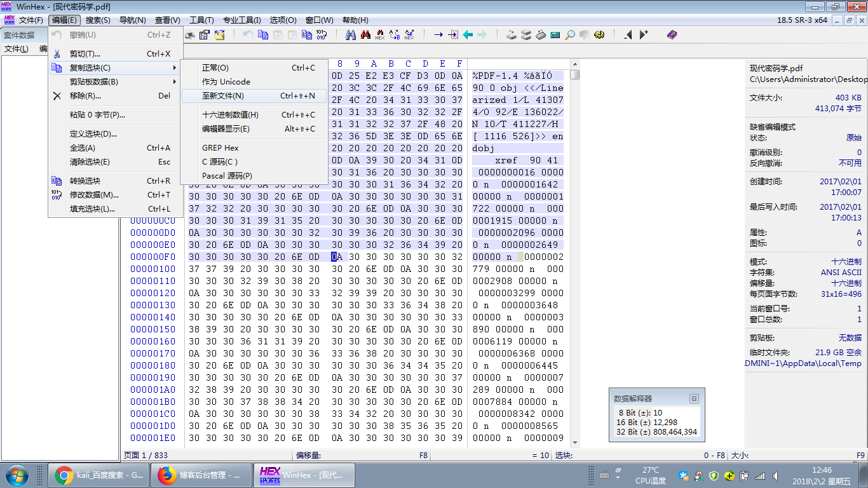Click Replace Hex Values toolbar icon
The height and width of the screenshot is (488, 868).
(409, 35)
